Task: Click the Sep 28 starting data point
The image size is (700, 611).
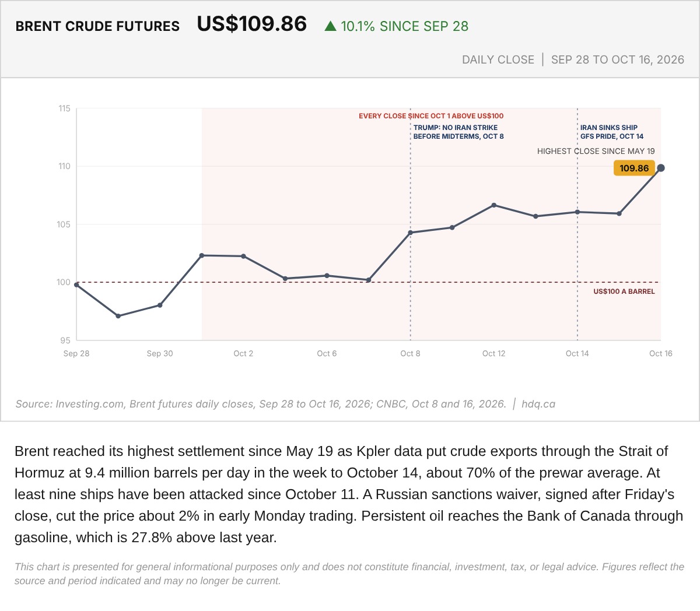Action: pyautogui.click(x=76, y=285)
